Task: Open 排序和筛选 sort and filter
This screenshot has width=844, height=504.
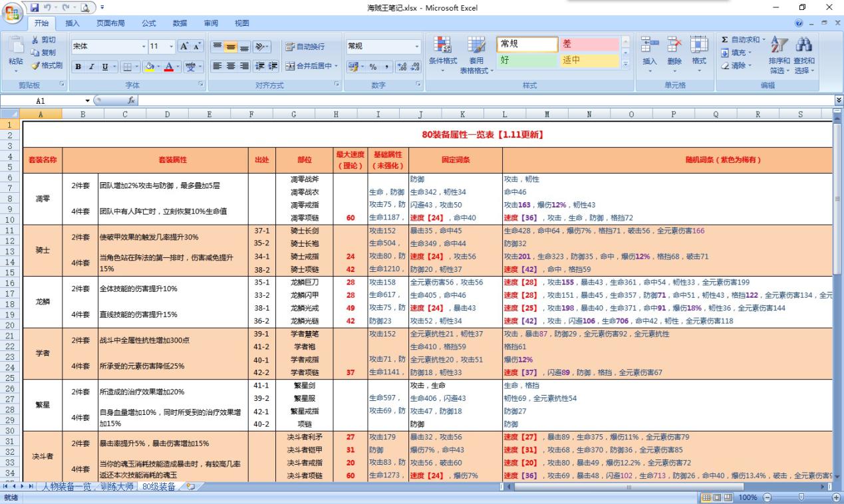Action: (x=778, y=56)
